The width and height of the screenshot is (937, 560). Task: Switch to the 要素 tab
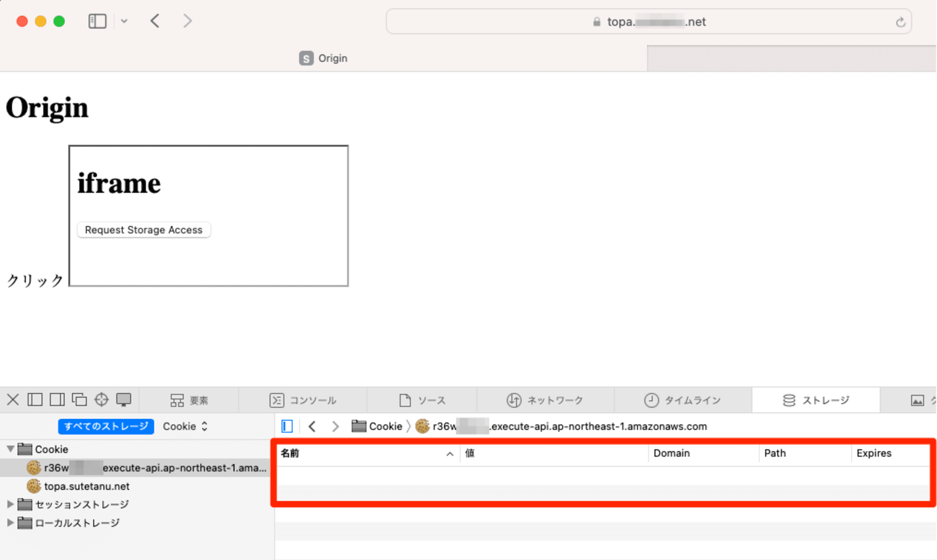[x=189, y=400]
